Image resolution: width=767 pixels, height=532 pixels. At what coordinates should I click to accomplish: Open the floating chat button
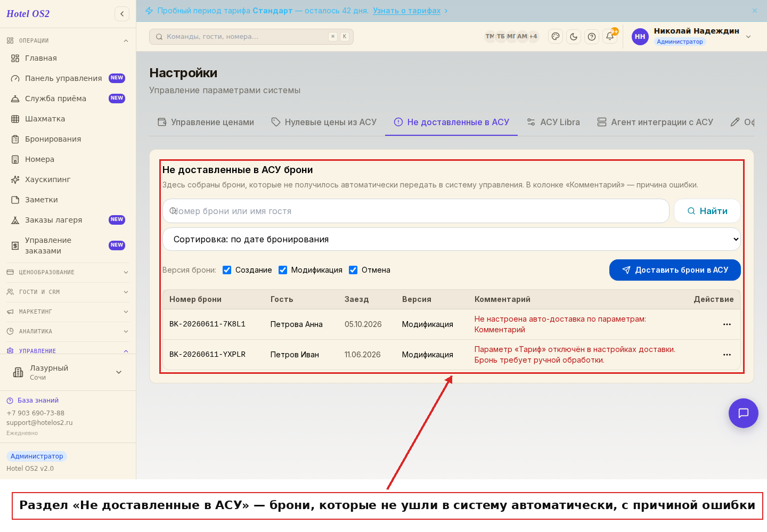(x=744, y=413)
